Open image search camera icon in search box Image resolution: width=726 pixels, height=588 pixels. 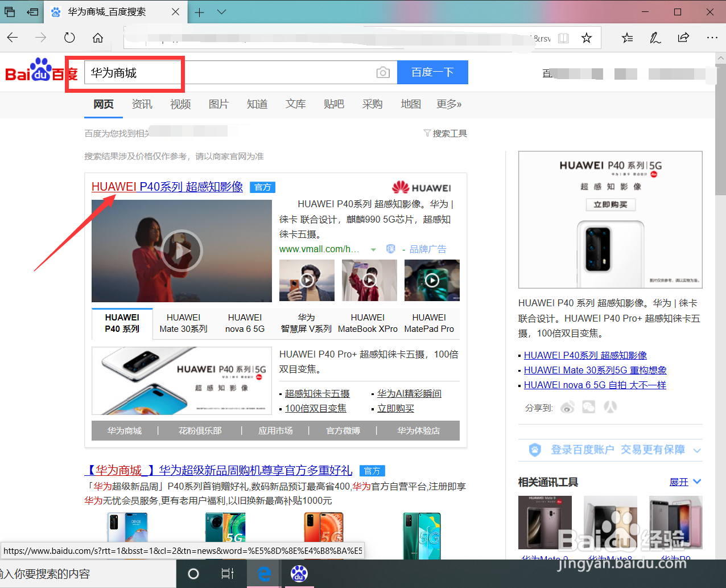tap(383, 72)
